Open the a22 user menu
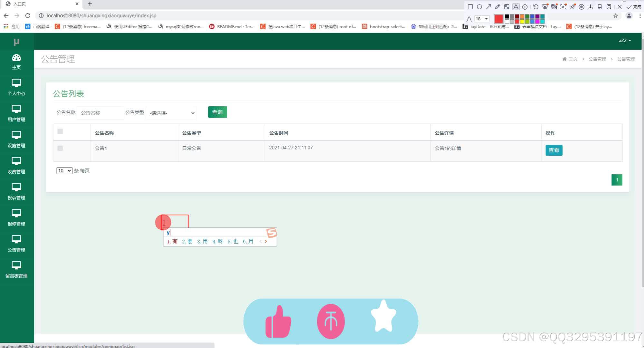The height and width of the screenshot is (348, 644). pyautogui.click(x=625, y=40)
